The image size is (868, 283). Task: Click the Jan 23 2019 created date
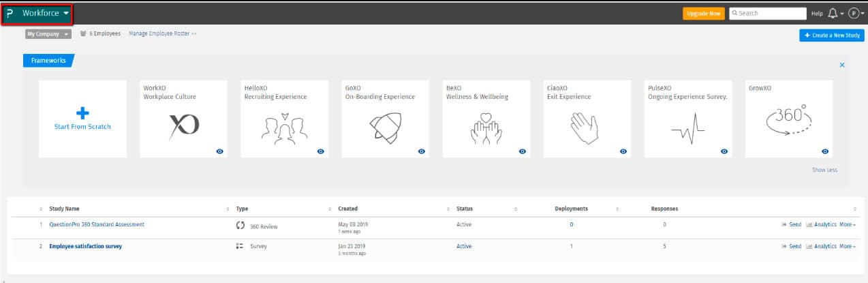(352, 246)
